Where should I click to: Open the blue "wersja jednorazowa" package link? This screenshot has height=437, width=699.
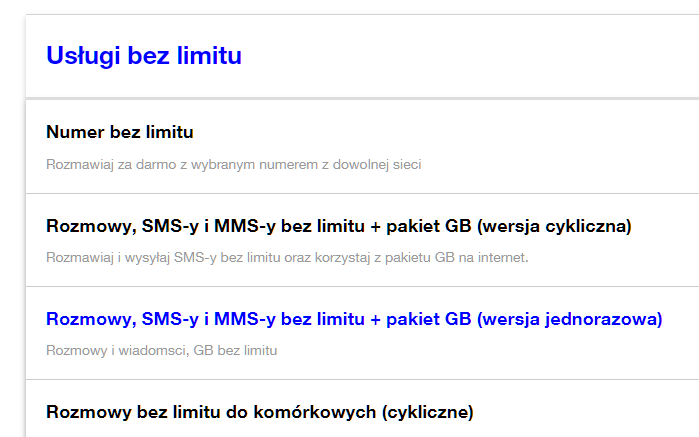point(354,320)
